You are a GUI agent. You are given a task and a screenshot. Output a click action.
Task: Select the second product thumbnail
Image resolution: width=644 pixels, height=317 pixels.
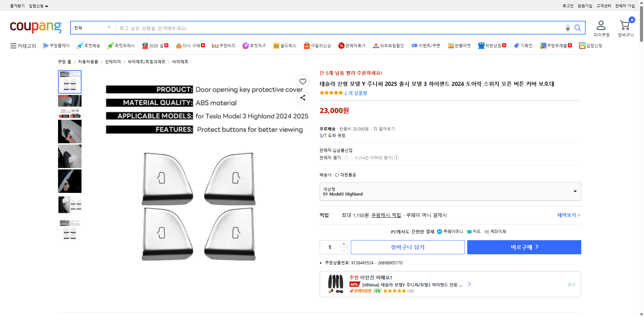click(x=69, y=106)
